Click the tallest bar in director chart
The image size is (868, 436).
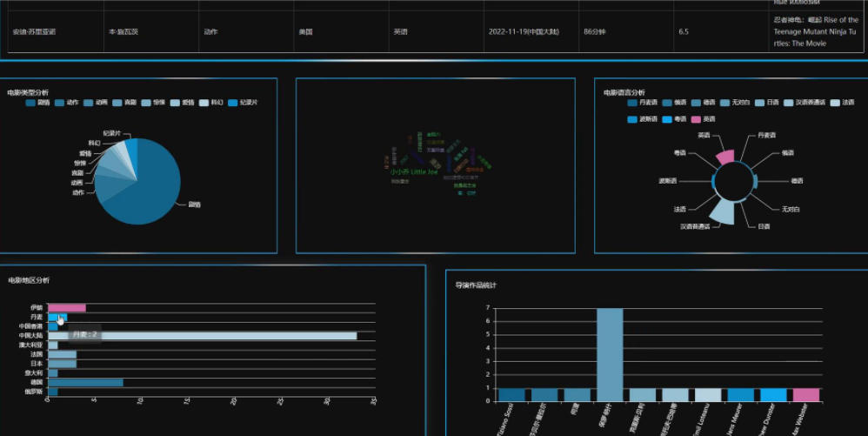point(610,354)
